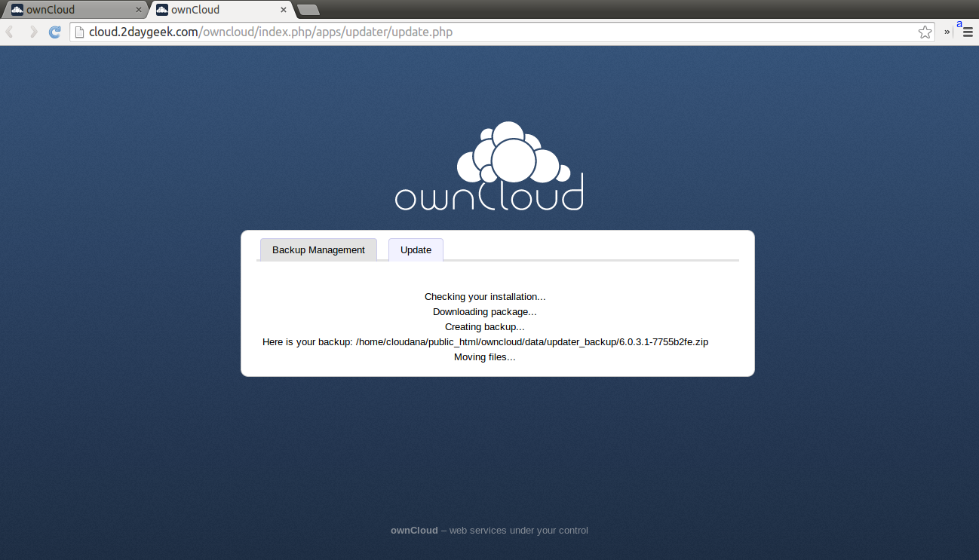Click the first tab's ownCloud favicon
Screen dimensions: 979x560
[x=17, y=10]
